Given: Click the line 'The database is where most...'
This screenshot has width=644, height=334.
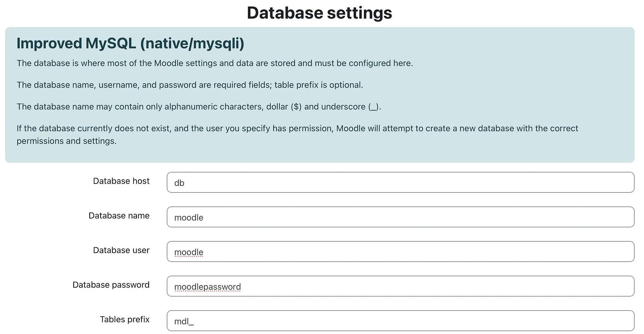Looking at the screenshot, I should (x=215, y=63).
